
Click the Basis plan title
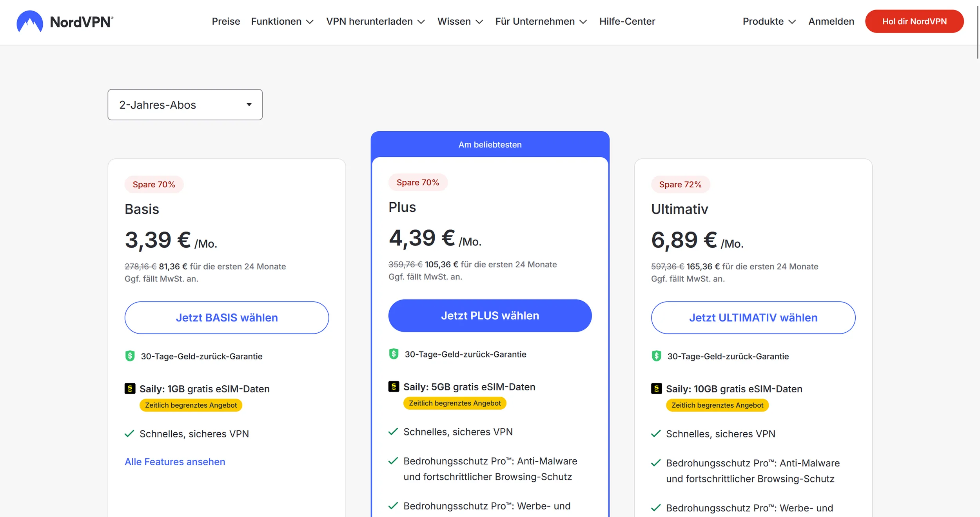[142, 209]
